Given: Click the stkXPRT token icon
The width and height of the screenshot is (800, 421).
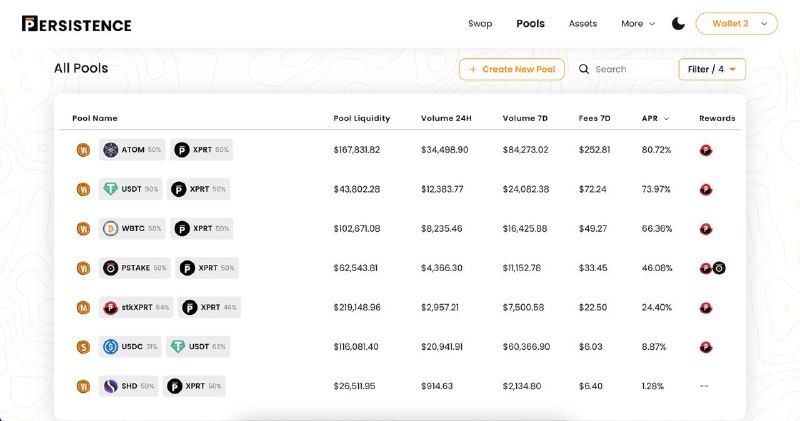Looking at the screenshot, I should click(110, 308).
